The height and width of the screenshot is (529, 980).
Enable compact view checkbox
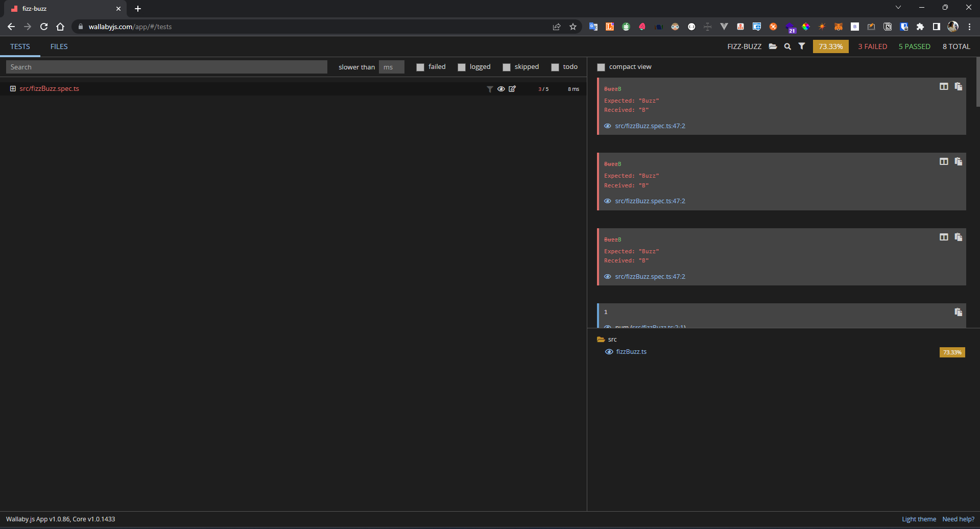tap(601, 67)
